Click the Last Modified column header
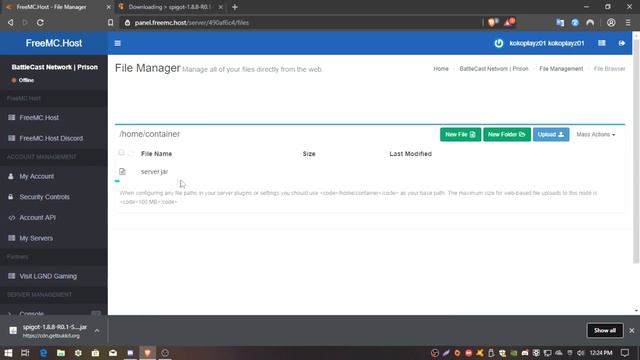640x360 pixels. click(410, 154)
